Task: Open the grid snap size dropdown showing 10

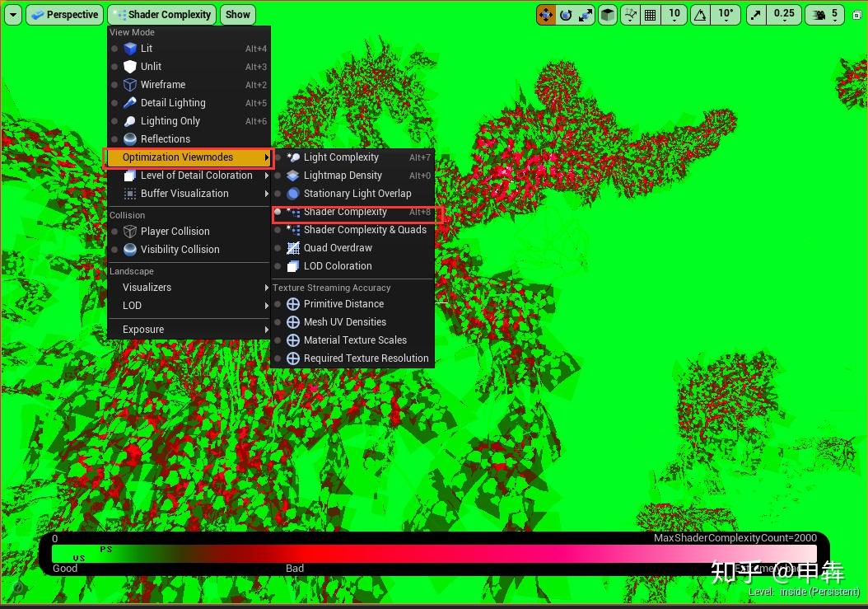Action: 673,15
